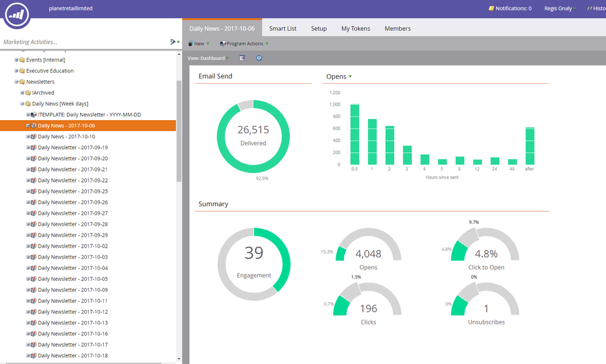Screen dimensions: 606x364
Task: Open the New dropdown menu
Action: (x=198, y=44)
